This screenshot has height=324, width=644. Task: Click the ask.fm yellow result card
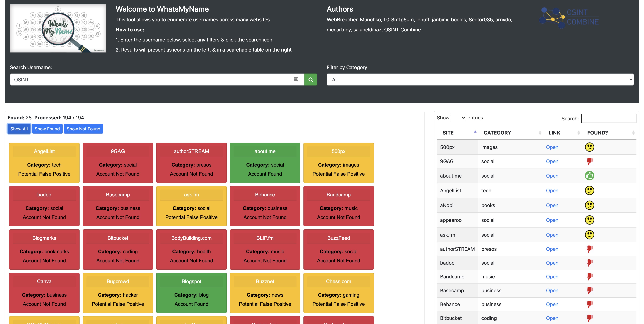pos(191,206)
